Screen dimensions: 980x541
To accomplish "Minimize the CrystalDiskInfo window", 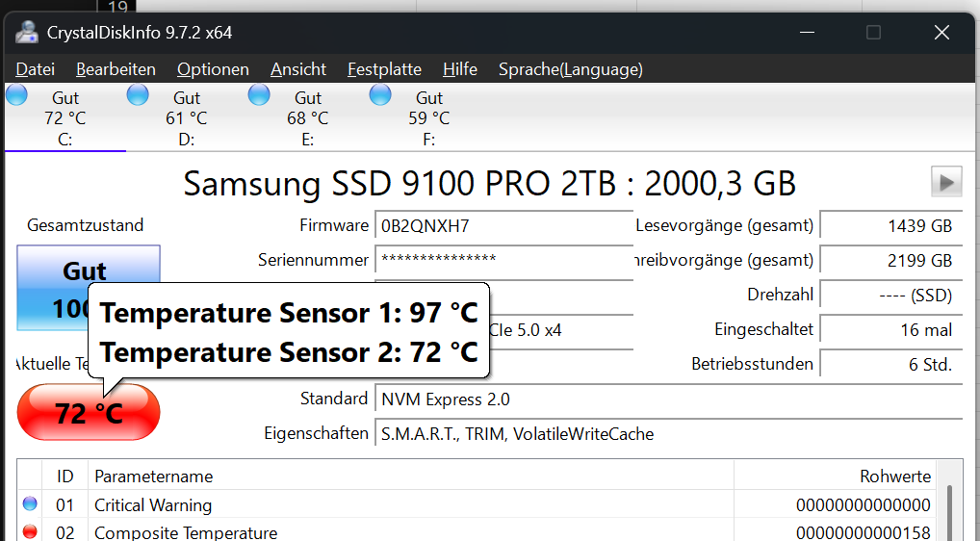I will point(807,32).
